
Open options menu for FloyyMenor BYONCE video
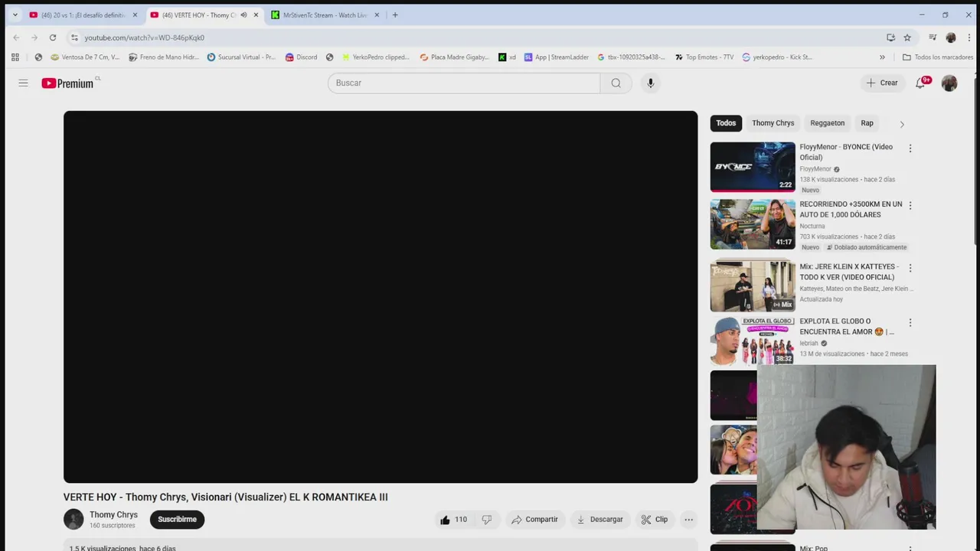pos(910,148)
